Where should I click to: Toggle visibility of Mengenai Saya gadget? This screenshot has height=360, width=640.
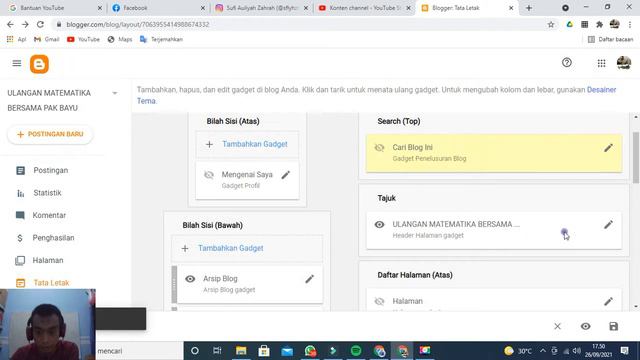209,175
